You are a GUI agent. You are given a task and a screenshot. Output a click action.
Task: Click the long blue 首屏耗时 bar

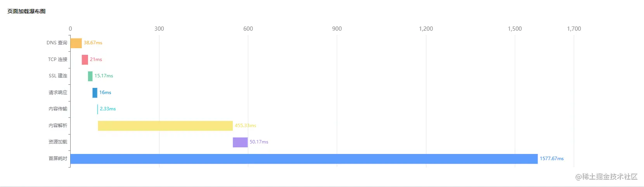click(304, 159)
